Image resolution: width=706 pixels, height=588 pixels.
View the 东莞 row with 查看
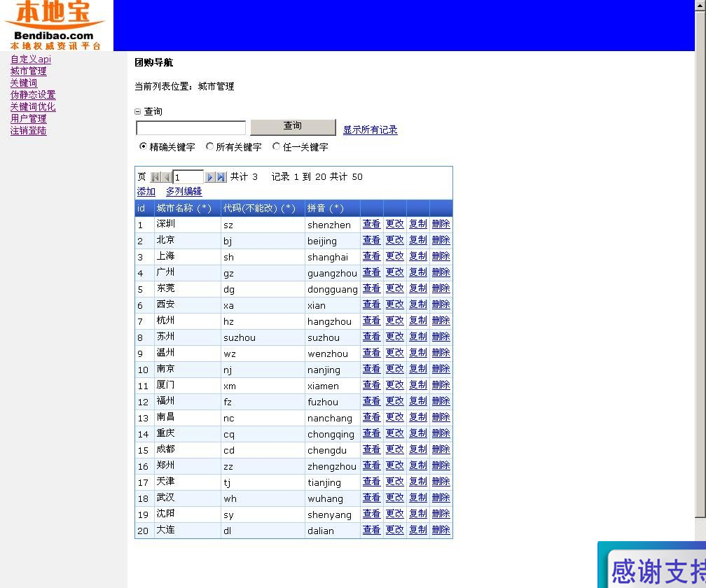(x=371, y=288)
